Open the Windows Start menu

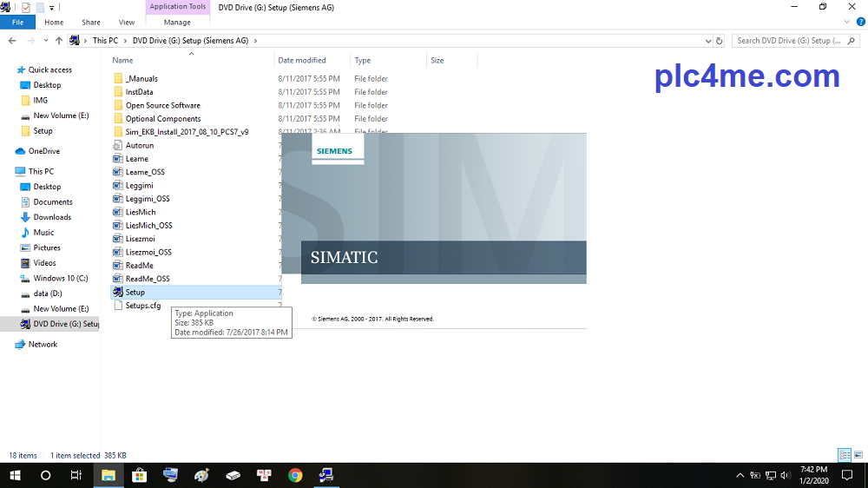click(15, 475)
